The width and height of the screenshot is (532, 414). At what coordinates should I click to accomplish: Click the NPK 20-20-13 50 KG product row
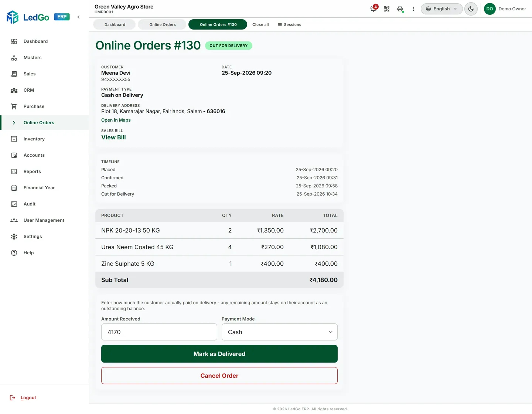click(x=219, y=230)
